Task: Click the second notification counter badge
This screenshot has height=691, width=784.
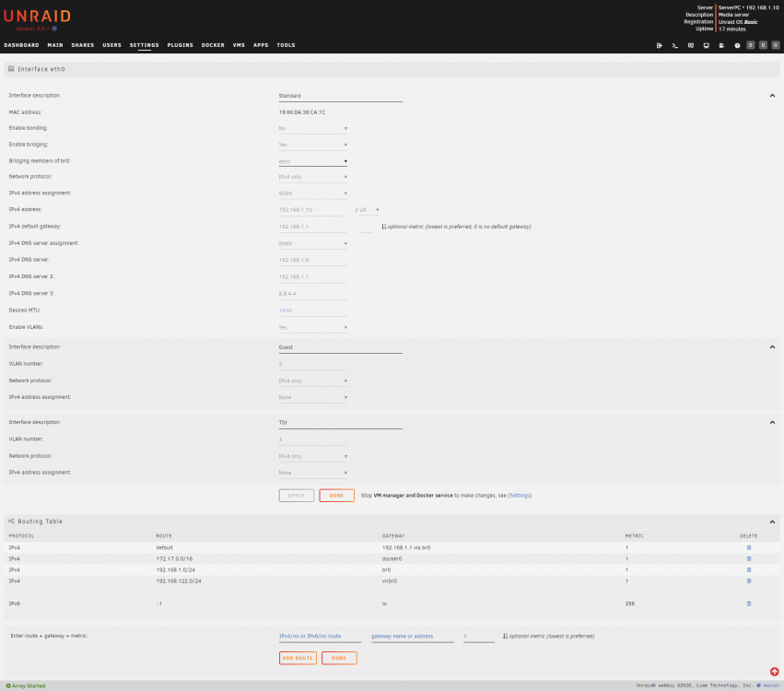Action: coord(763,45)
